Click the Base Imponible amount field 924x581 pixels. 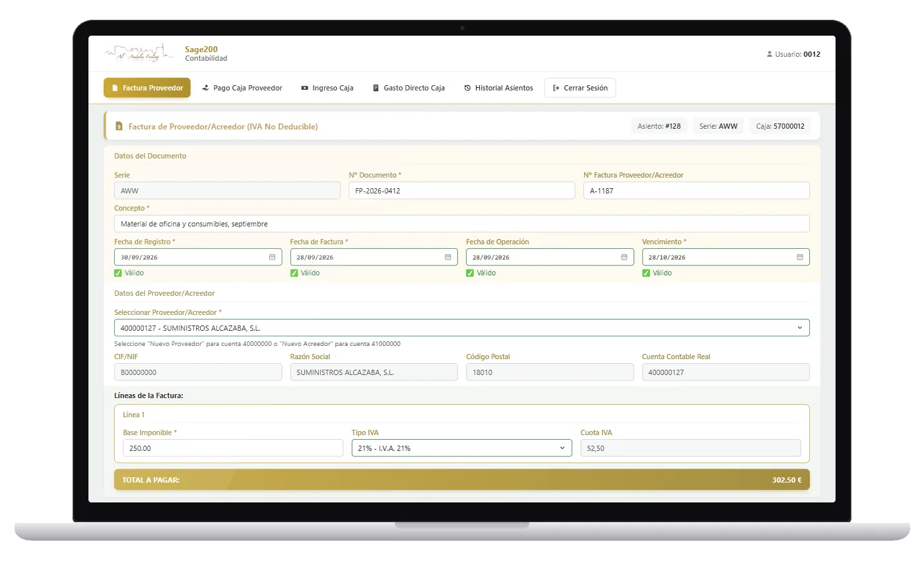(x=233, y=448)
